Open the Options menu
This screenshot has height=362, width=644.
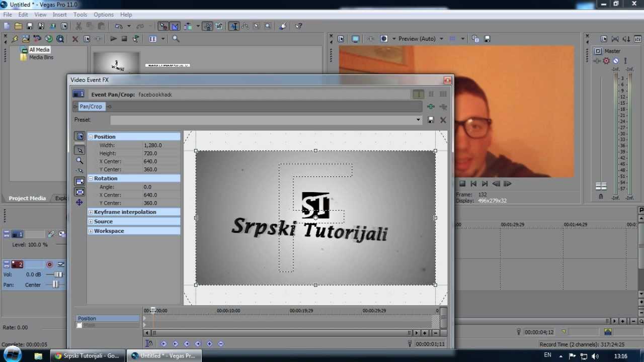click(104, 15)
